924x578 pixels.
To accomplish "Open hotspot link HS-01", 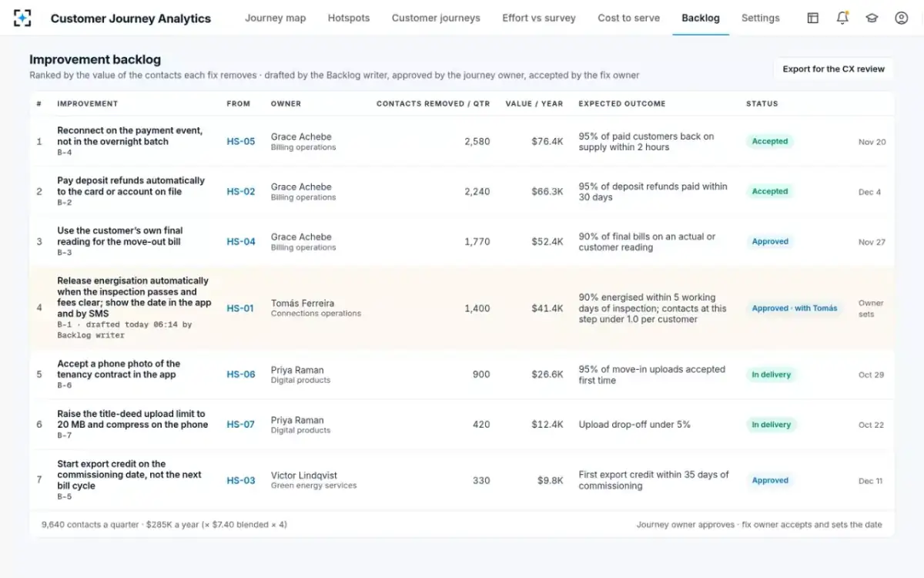I will pos(240,308).
